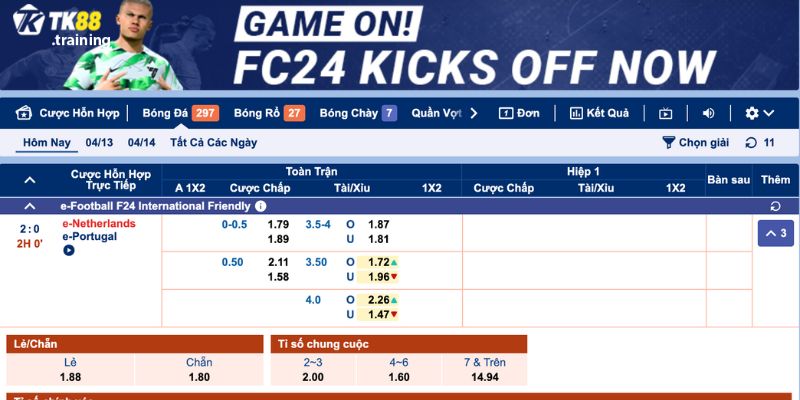Select the 04/13 date tab
The height and width of the screenshot is (400, 800).
[99, 143]
